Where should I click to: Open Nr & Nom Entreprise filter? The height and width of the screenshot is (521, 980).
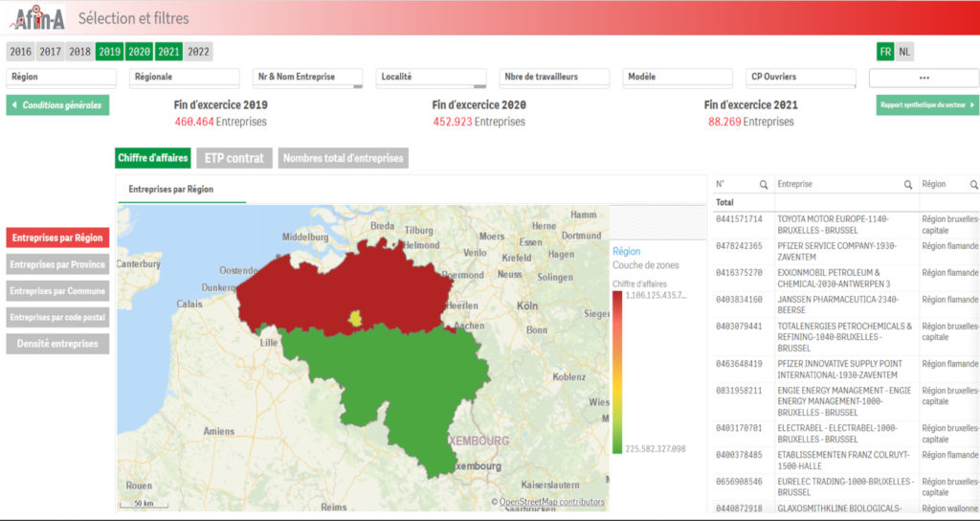[x=307, y=78]
